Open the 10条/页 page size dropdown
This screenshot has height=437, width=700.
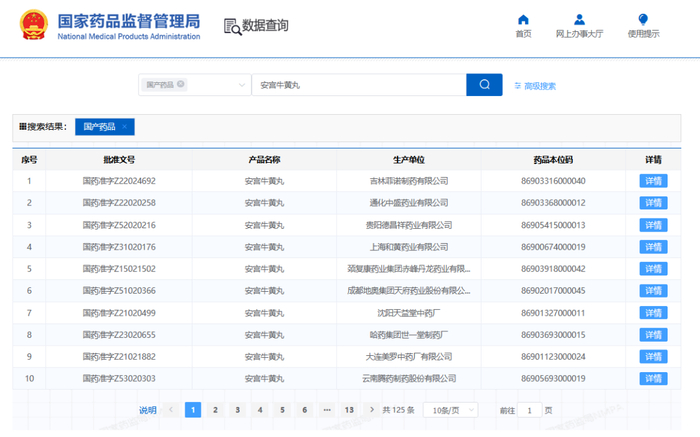(449, 410)
